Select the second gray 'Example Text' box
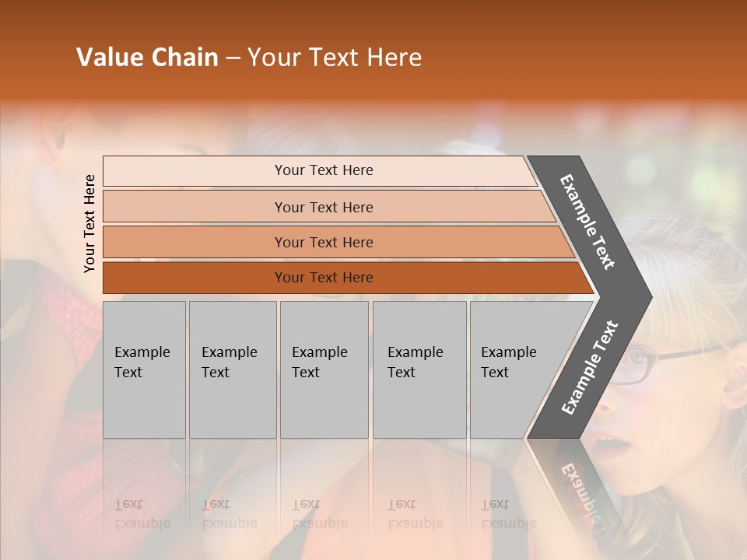 pyautogui.click(x=232, y=369)
